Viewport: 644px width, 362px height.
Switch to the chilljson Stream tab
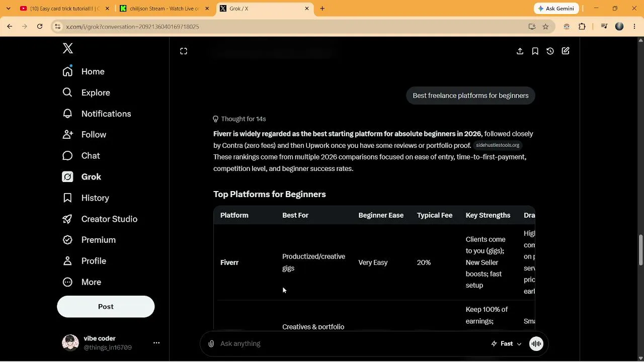pyautogui.click(x=164, y=9)
